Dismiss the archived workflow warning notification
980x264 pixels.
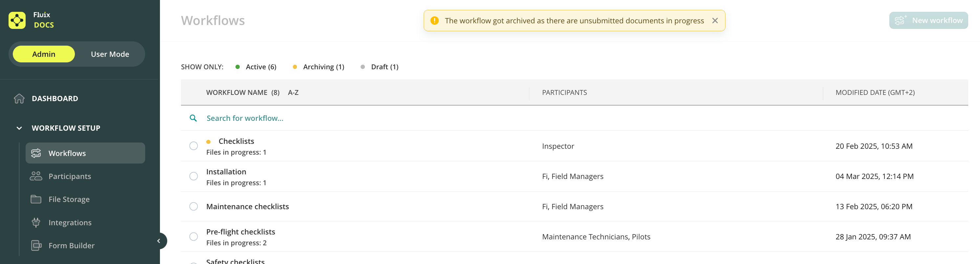tap(715, 21)
